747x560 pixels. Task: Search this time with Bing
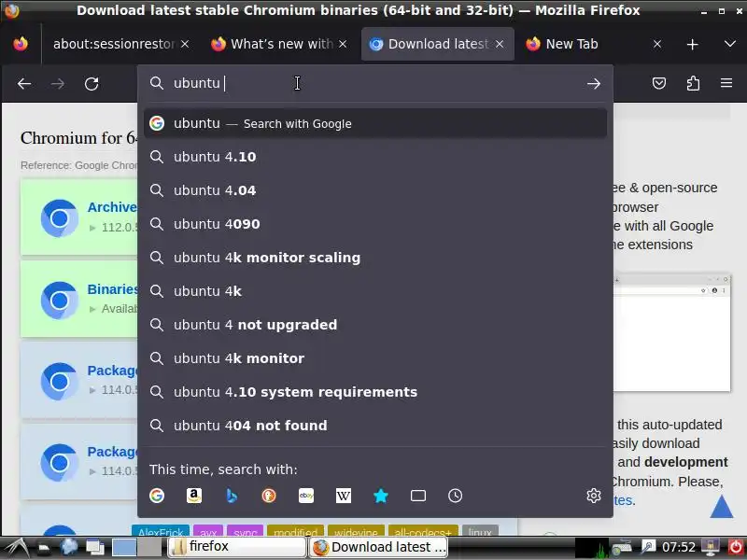click(232, 496)
